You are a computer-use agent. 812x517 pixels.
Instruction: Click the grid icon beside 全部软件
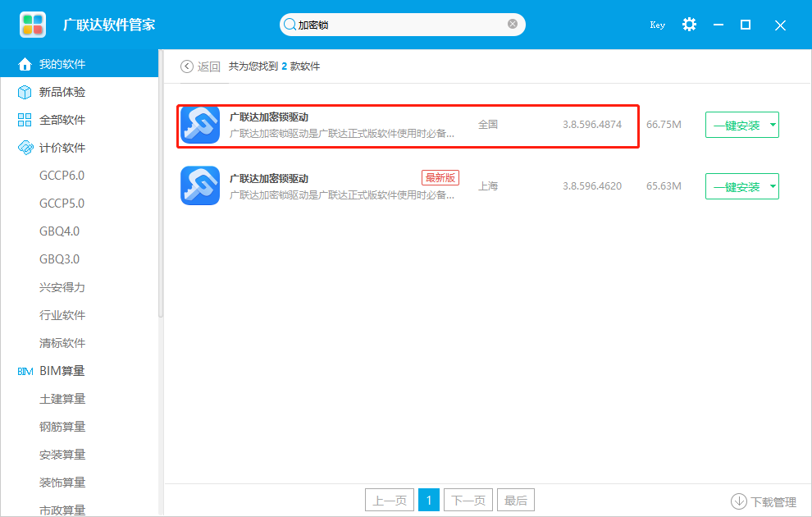click(x=25, y=120)
